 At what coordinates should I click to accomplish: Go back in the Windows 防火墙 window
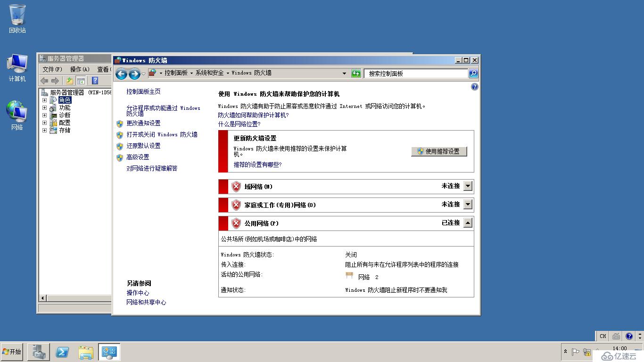(121, 74)
